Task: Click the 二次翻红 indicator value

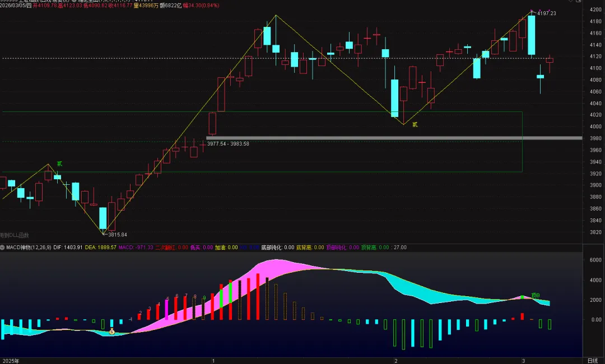Action: tap(172, 247)
